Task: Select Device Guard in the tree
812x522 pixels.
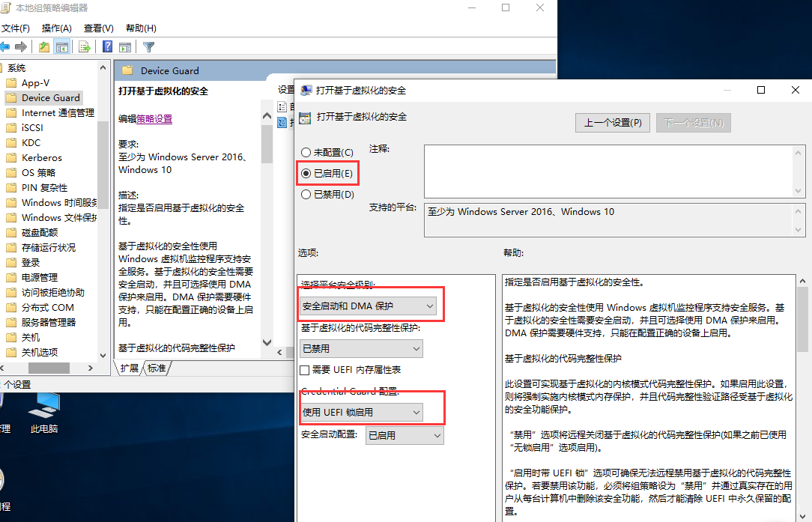Action: point(50,98)
